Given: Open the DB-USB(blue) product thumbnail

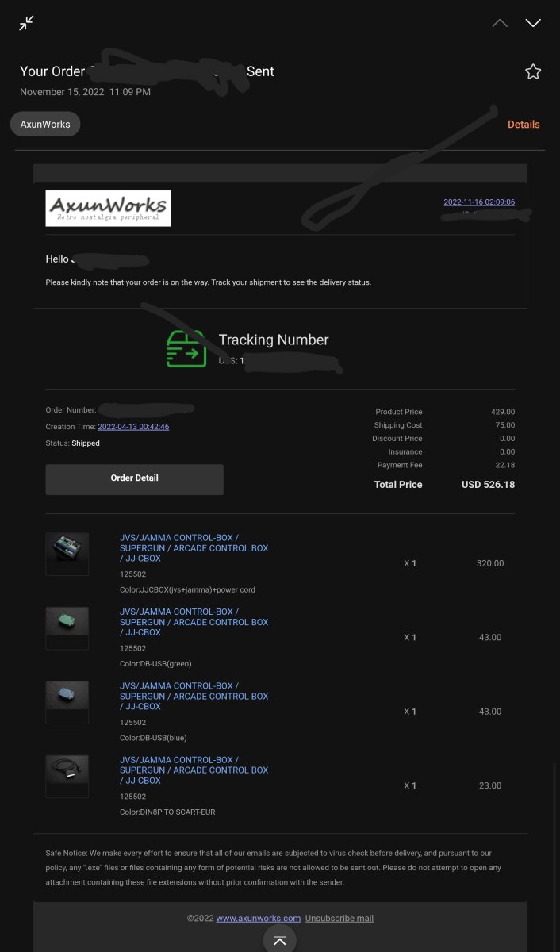Looking at the screenshot, I should coord(67,702).
